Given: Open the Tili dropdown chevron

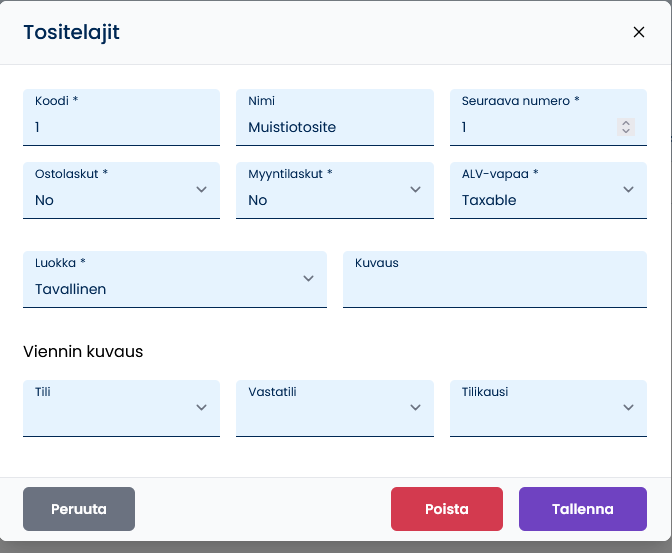Looking at the screenshot, I should pos(201,407).
